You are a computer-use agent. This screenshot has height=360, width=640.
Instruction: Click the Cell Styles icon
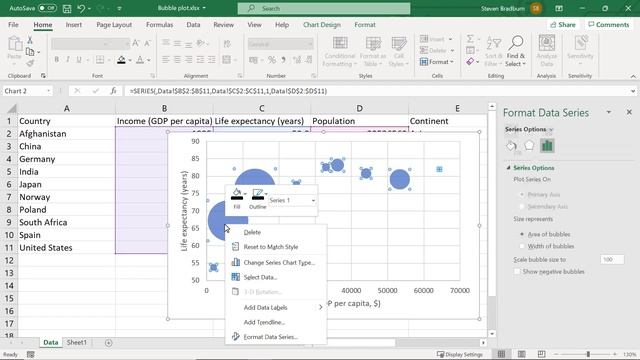(x=398, y=43)
